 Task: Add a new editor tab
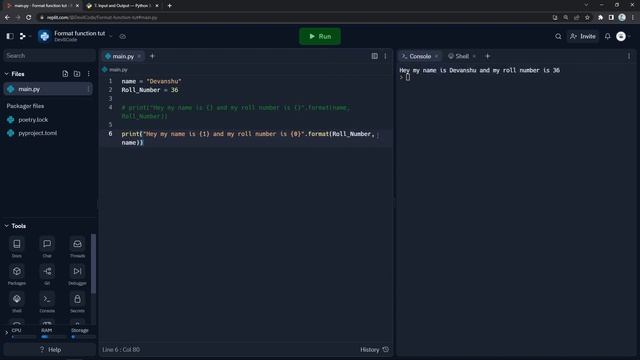tap(152, 56)
